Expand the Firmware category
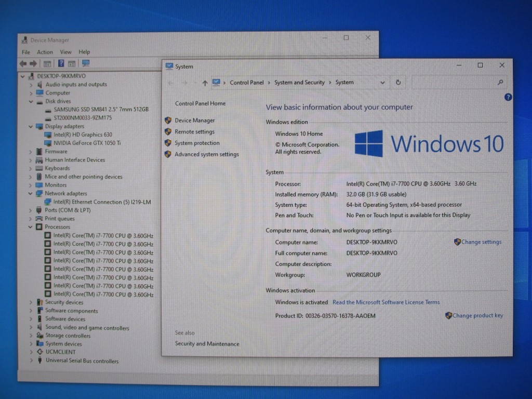Viewport: 532px width, 399px height. coord(31,152)
